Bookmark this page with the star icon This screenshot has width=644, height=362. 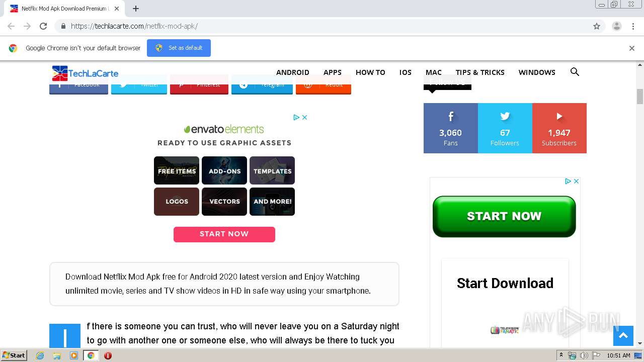pyautogui.click(x=597, y=26)
